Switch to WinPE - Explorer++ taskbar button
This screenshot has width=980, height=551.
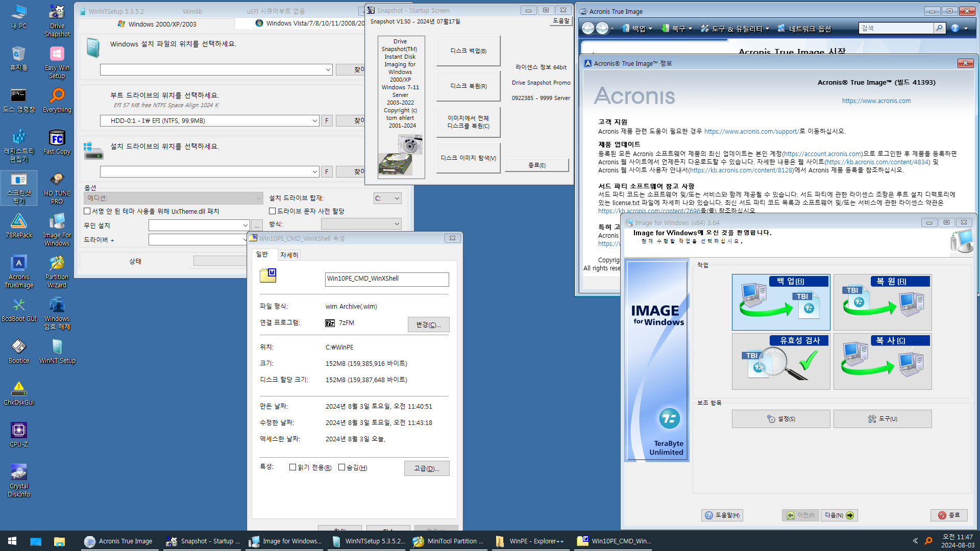(x=531, y=541)
